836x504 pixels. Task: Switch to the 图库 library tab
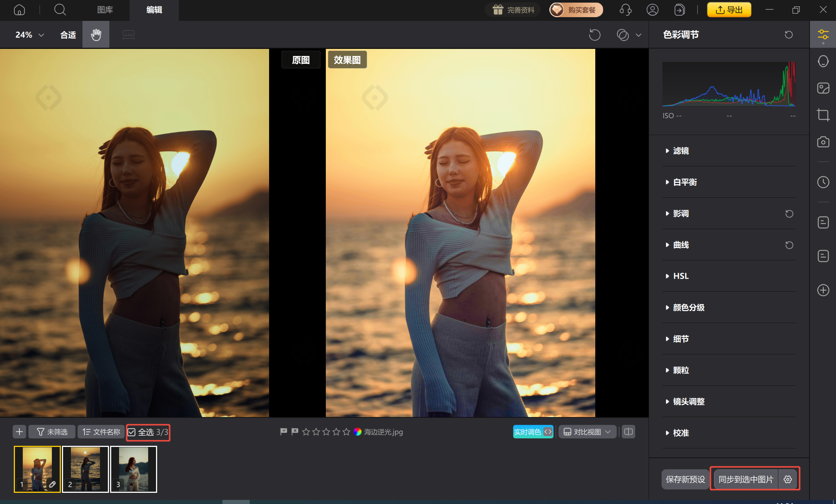[105, 10]
